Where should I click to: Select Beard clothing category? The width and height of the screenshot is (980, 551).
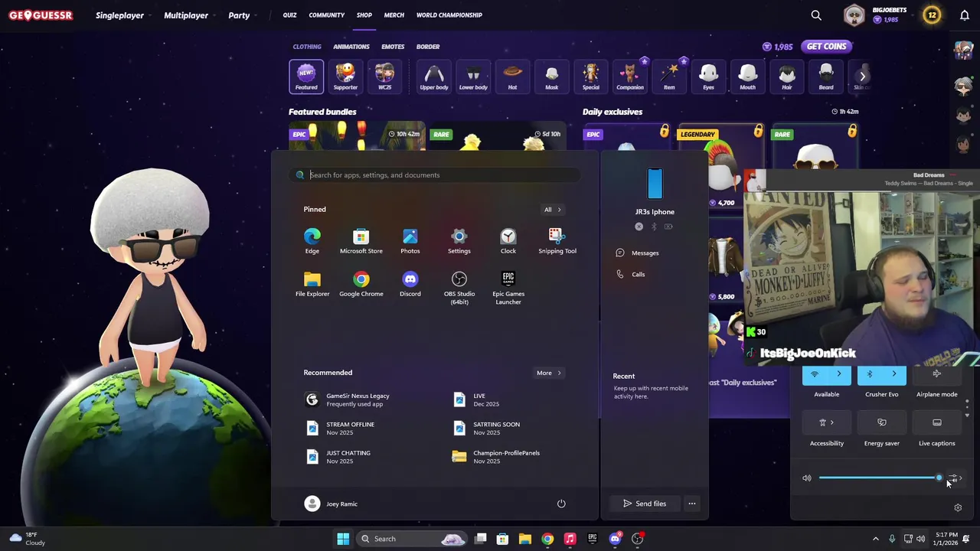pyautogui.click(x=826, y=77)
